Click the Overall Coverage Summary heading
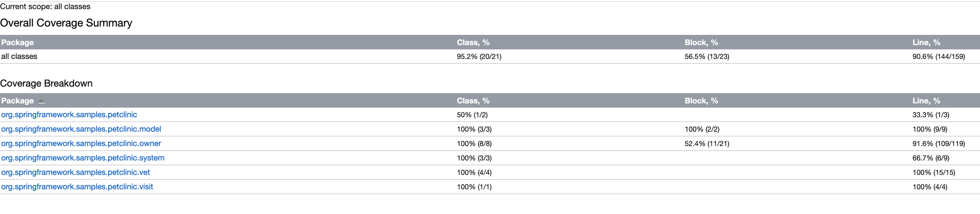This screenshot has height=214, width=980. tap(66, 23)
